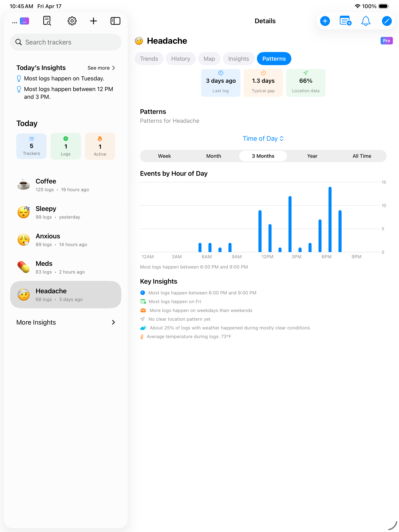The image size is (399, 532).
Task: Tap the Anxious emoji icon
Action: [24, 240]
